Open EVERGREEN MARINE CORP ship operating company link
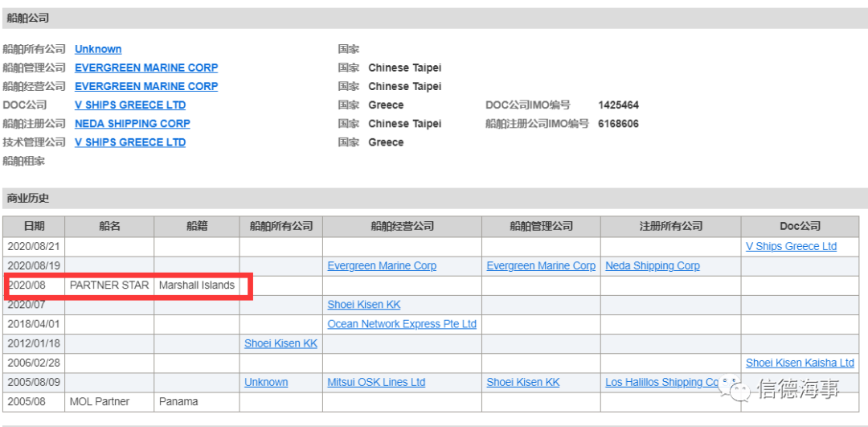 146,86
